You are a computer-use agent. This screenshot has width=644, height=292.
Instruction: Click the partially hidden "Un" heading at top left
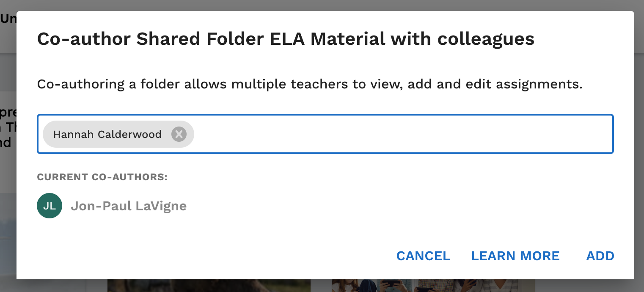click(8, 19)
